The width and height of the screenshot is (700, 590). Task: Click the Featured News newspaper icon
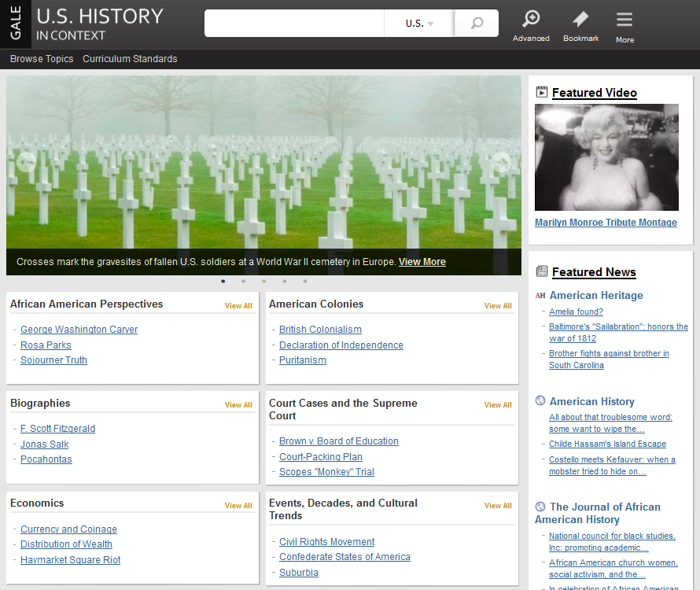tap(542, 271)
